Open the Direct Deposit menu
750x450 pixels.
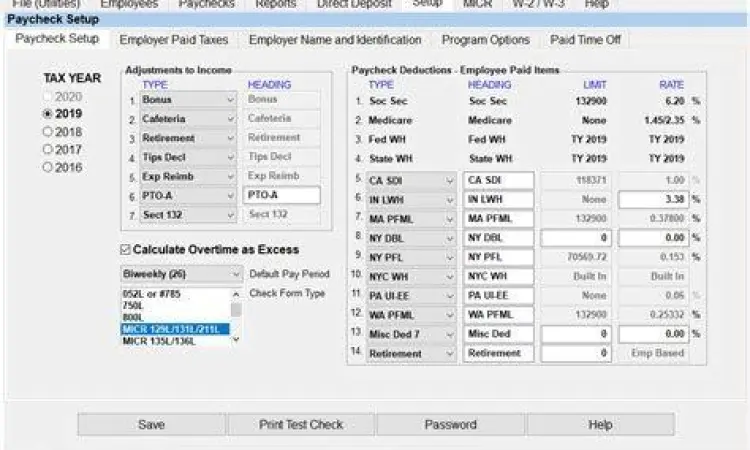tap(354, 4)
